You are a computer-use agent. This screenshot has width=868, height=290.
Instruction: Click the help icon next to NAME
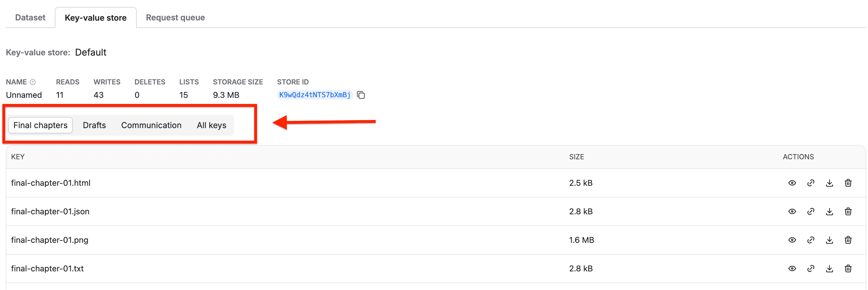[x=33, y=82]
